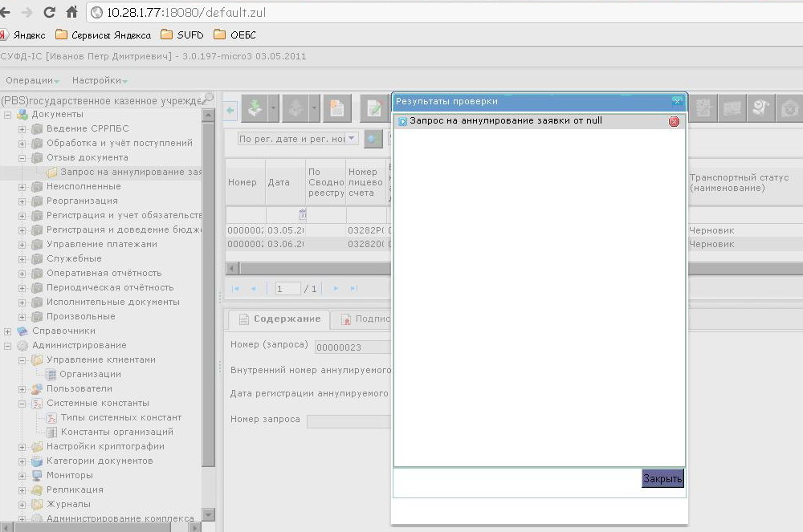Select the result row text 'Запрос на аннулирование заявки от null'
The image size is (803, 532).
[x=505, y=120]
